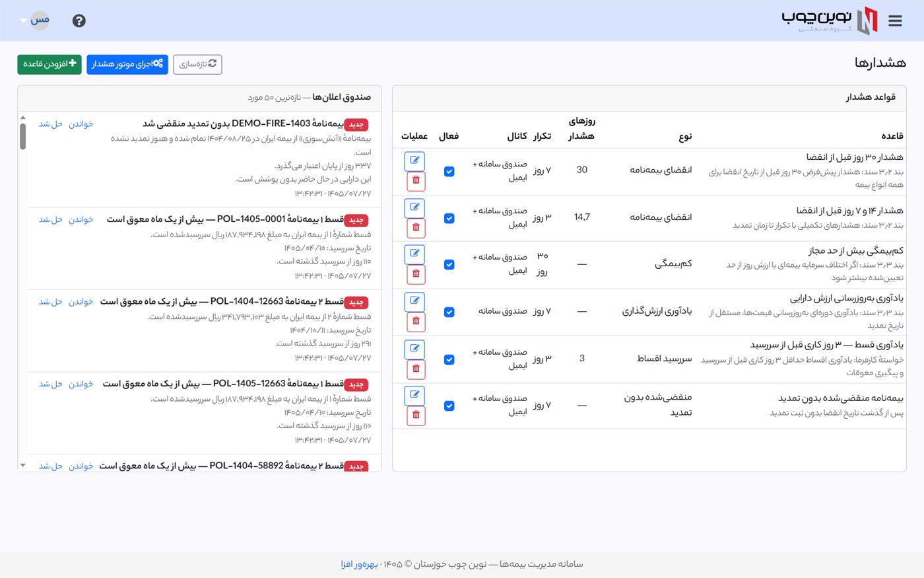Click the روزهای هشدار column header
This screenshot has height=578, width=924.
click(581, 128)
